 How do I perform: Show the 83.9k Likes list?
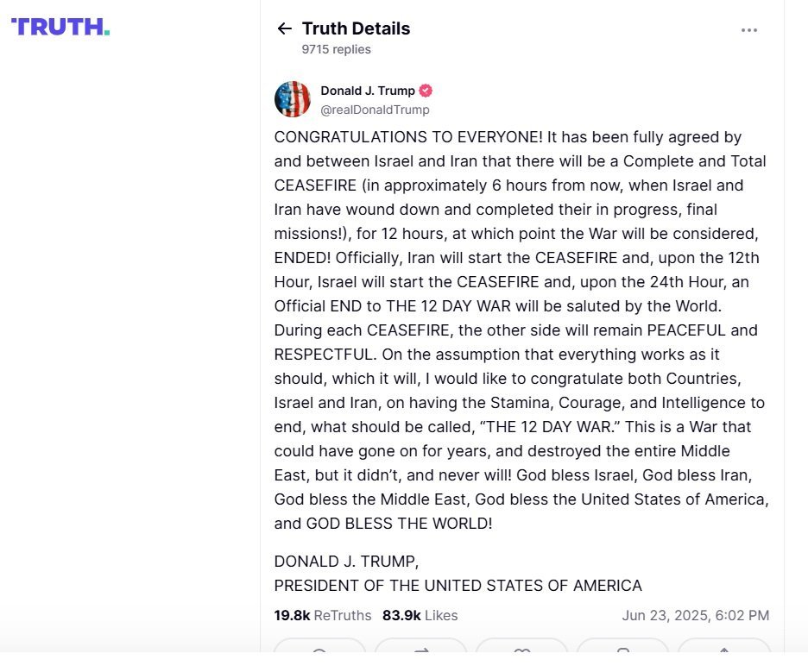(420, 615)
